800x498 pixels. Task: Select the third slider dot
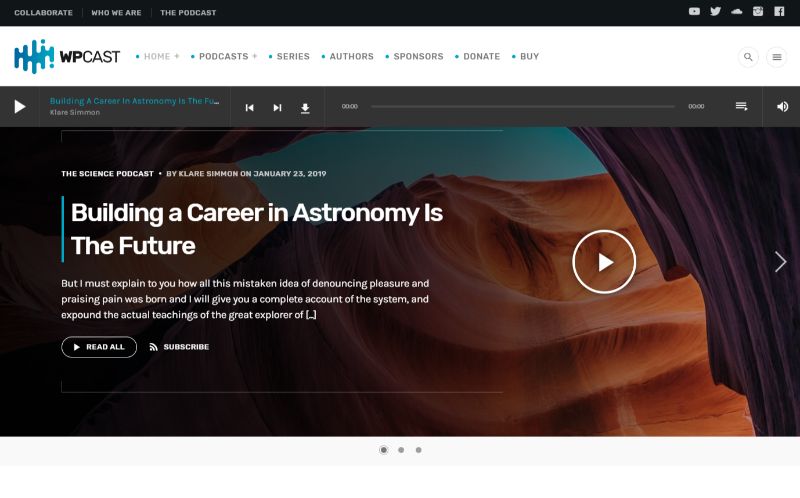point(418,450)
